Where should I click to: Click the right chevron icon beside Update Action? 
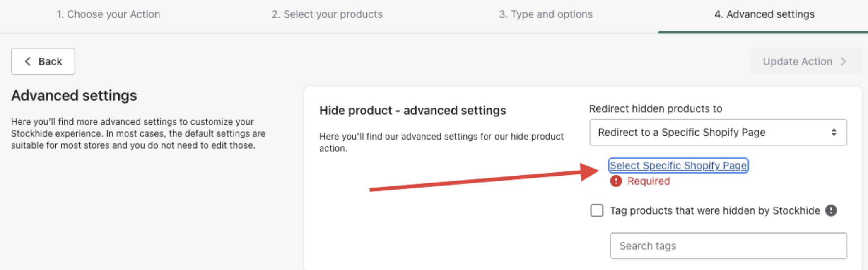[843, 61]
